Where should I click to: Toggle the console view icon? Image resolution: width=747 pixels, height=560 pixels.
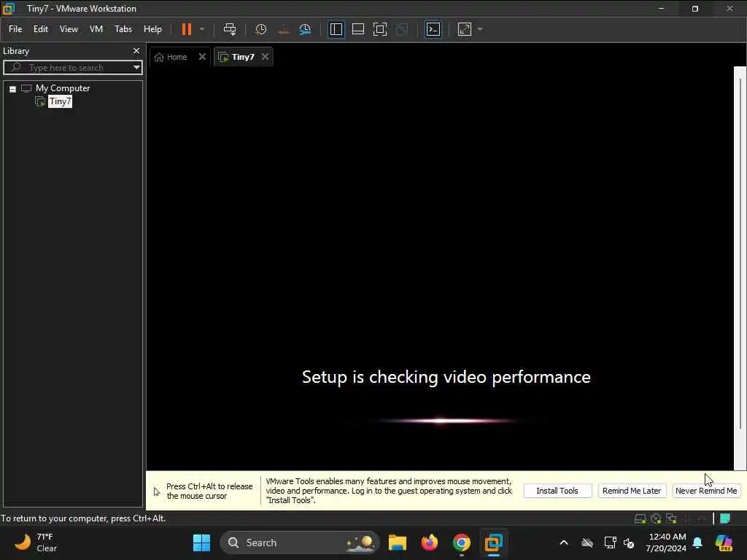click(x=433, y=29)
